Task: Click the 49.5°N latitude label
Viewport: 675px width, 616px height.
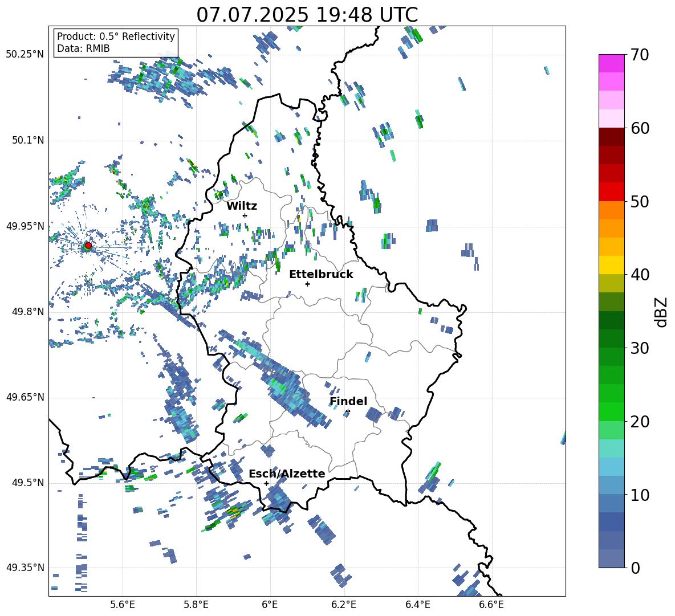Action: coord(28,483)
